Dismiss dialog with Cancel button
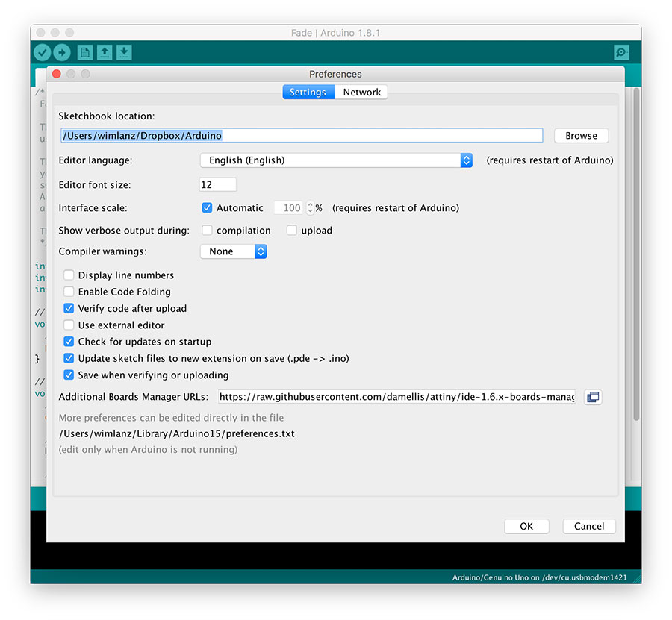Viewport: 672px width, 620px height. 589,526
